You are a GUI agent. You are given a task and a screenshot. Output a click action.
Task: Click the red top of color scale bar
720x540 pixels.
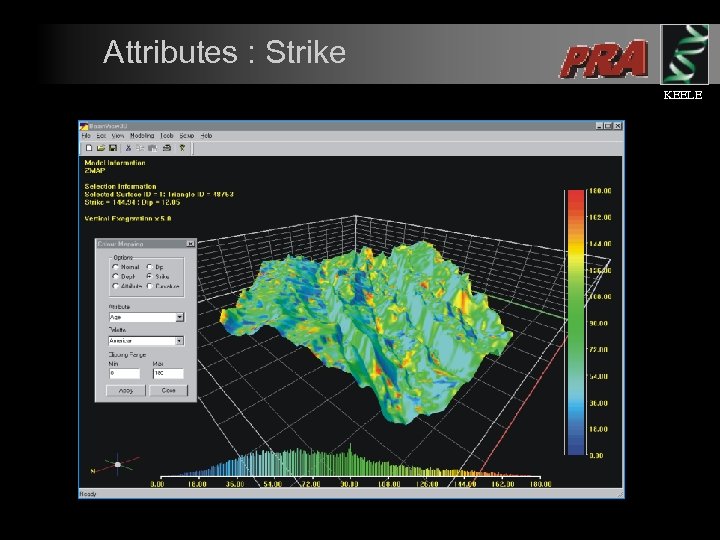[x=575, y=193]
